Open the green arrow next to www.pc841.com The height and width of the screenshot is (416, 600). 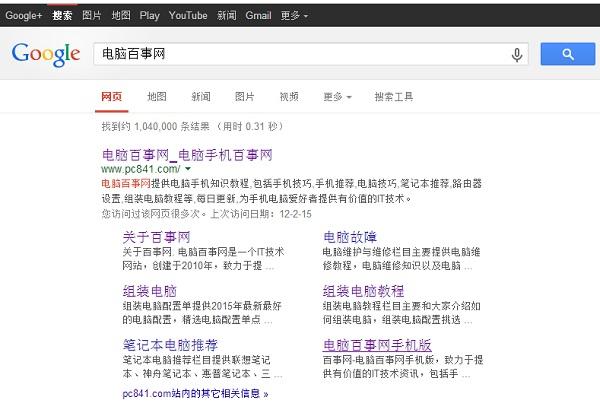click(188, 168)
